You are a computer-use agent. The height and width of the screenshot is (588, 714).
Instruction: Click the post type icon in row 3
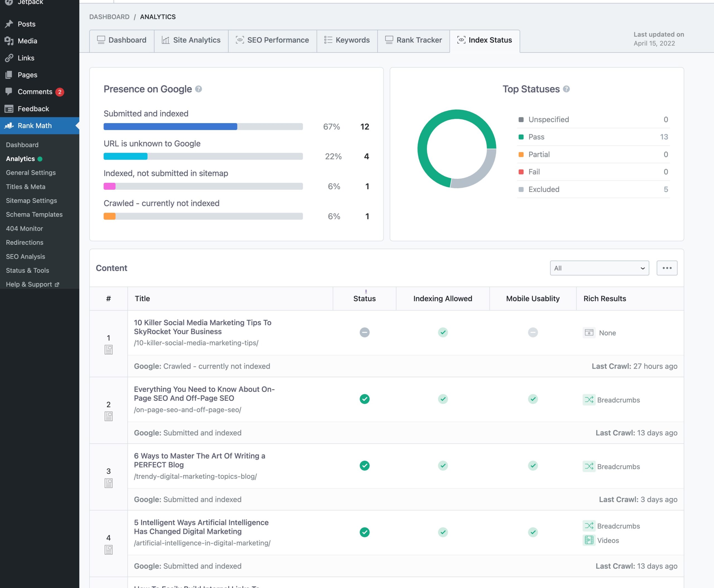click(108, 483)
